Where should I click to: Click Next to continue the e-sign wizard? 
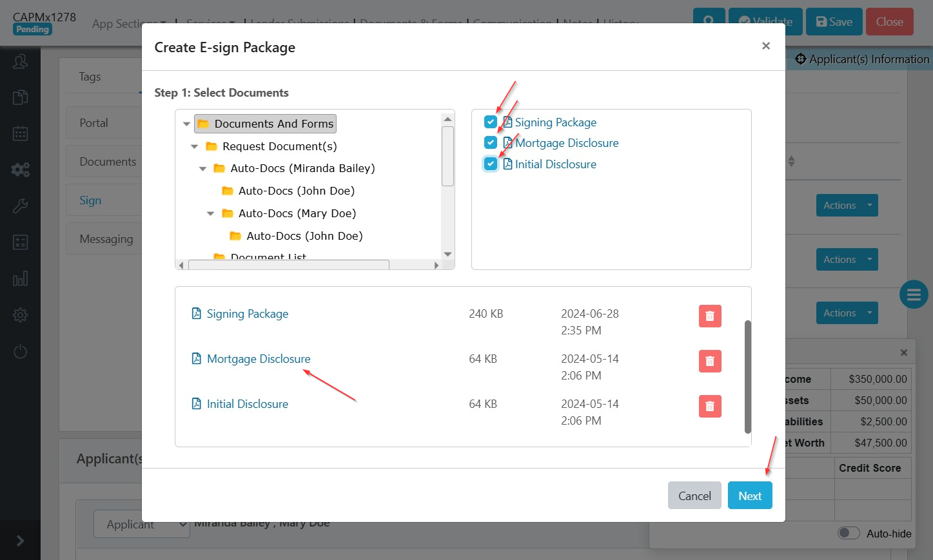click(x=750, y=496)
